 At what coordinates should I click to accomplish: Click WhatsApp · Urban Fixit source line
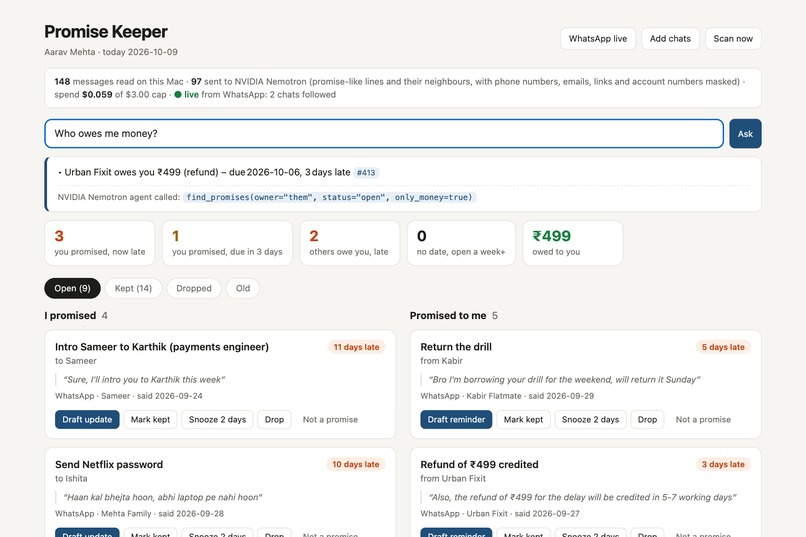point(500,513)
